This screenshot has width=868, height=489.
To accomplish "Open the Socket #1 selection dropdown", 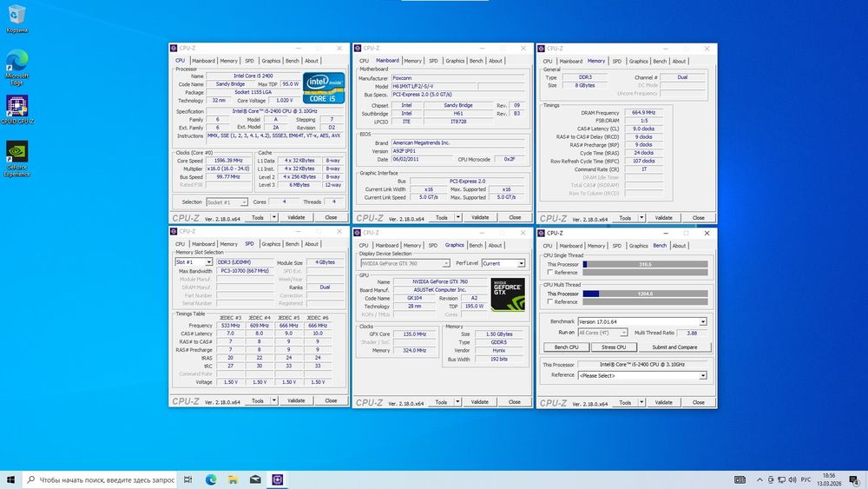I will coord(227,202).
